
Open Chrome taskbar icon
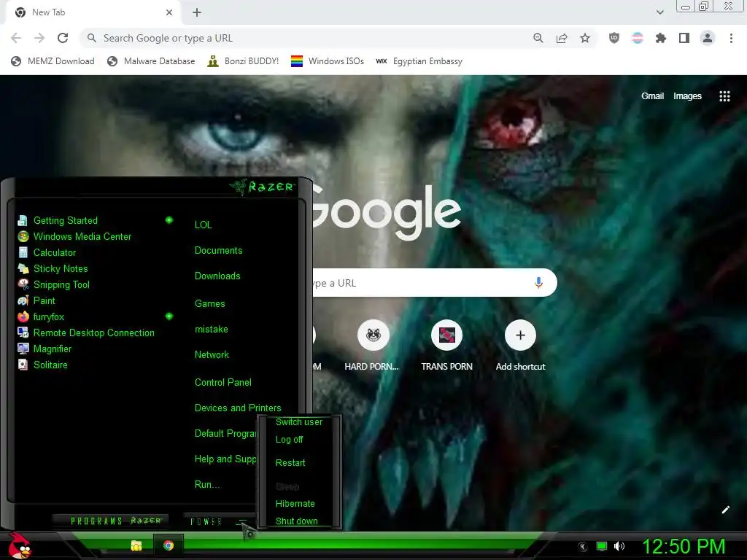[x=169, y=545]
